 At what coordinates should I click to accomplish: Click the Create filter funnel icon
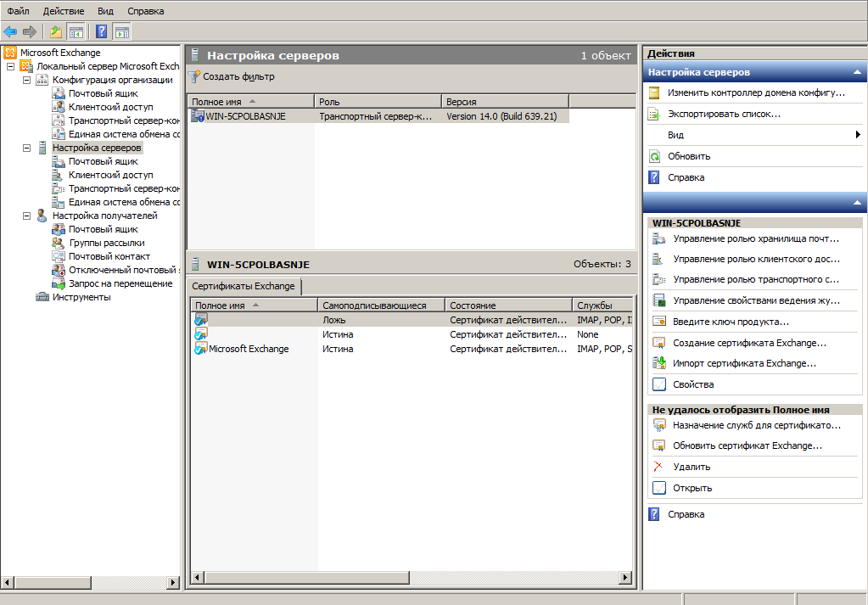click(x=193, y=76)
